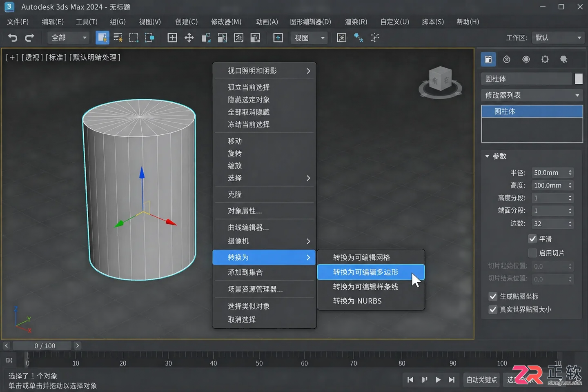This screenshot has width=588, height=392.
Task: Click the Align tool icon
Action: coord(255,38)
